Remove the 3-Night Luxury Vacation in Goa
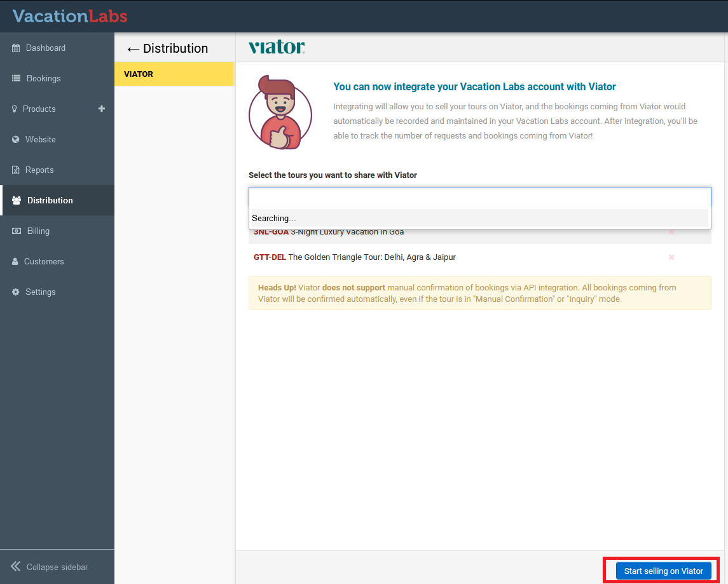This screenshot has width=728, height=584. tap(671, 232)
